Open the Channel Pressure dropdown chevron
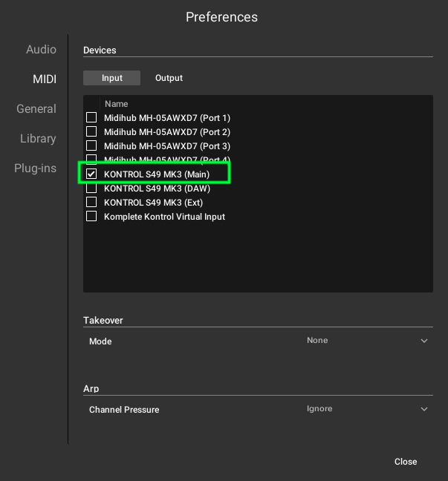This screenshot has width=448, height=481. tap(424, 409)
